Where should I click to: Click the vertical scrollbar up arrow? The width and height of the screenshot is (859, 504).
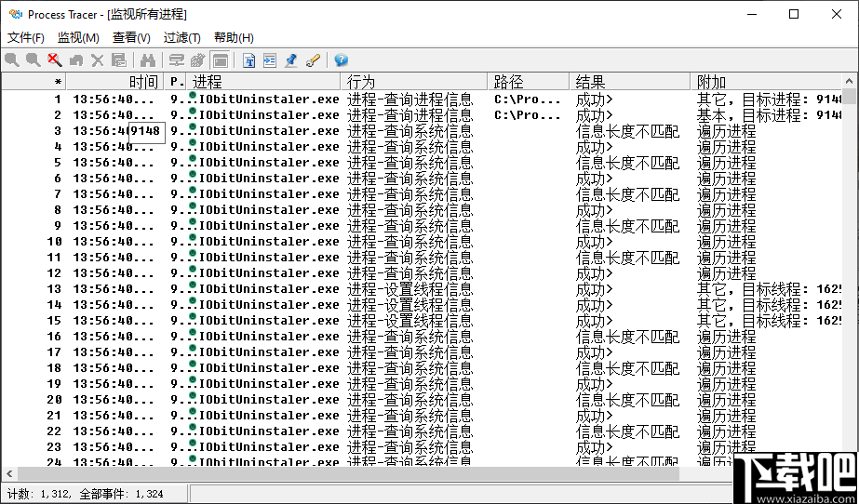click(850, 82)
